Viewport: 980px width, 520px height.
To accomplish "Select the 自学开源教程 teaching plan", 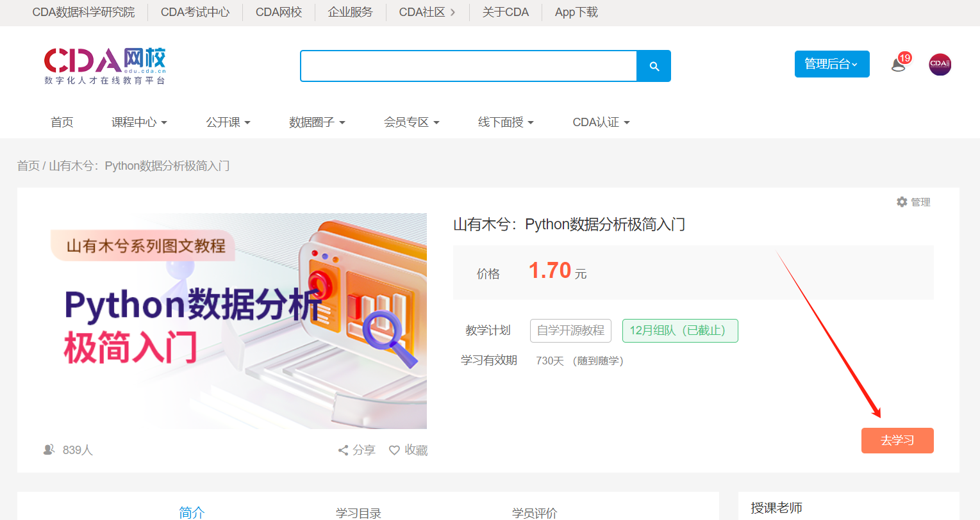I will click(570, 330).
